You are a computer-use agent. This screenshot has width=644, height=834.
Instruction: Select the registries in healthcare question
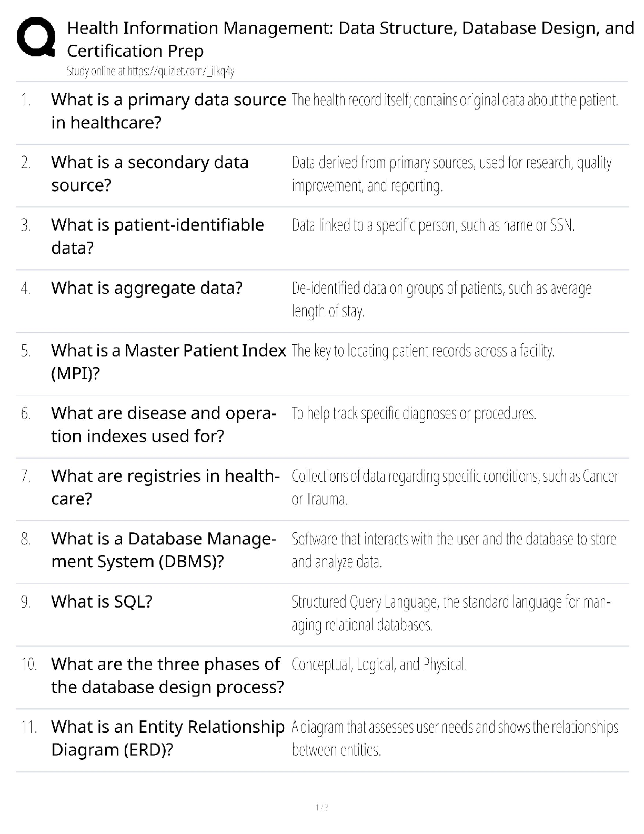pyautogui.click(x=165, y=487)
